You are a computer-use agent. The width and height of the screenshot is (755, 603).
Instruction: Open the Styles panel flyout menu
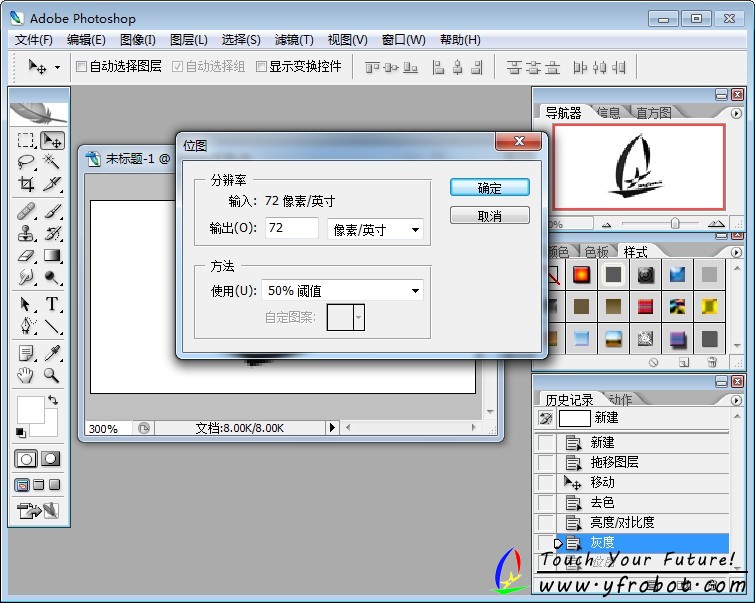[736, 252]
